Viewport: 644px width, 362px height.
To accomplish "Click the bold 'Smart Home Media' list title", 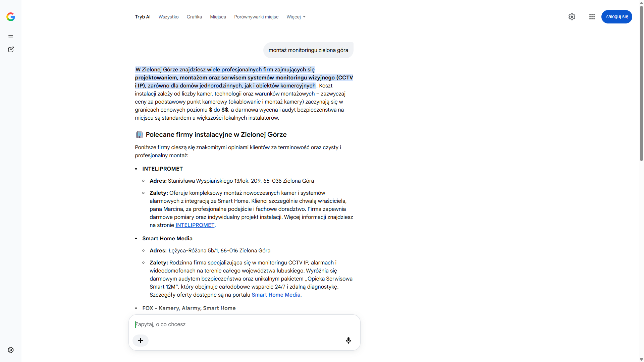I will pyautogui.click(x=167, y=239).
